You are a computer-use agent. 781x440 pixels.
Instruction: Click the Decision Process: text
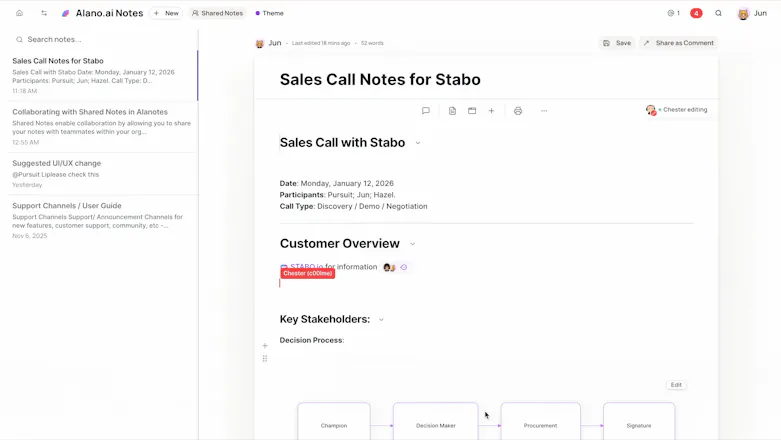[x=312, y=340]
